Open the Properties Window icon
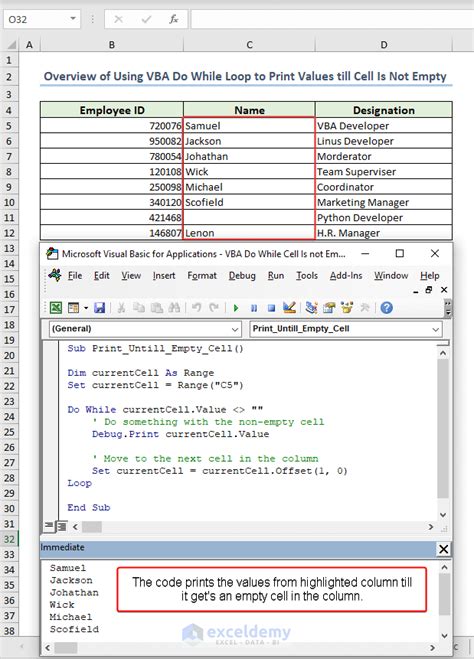The height and width of the screenshot is (659, 474). click(329, 308)
